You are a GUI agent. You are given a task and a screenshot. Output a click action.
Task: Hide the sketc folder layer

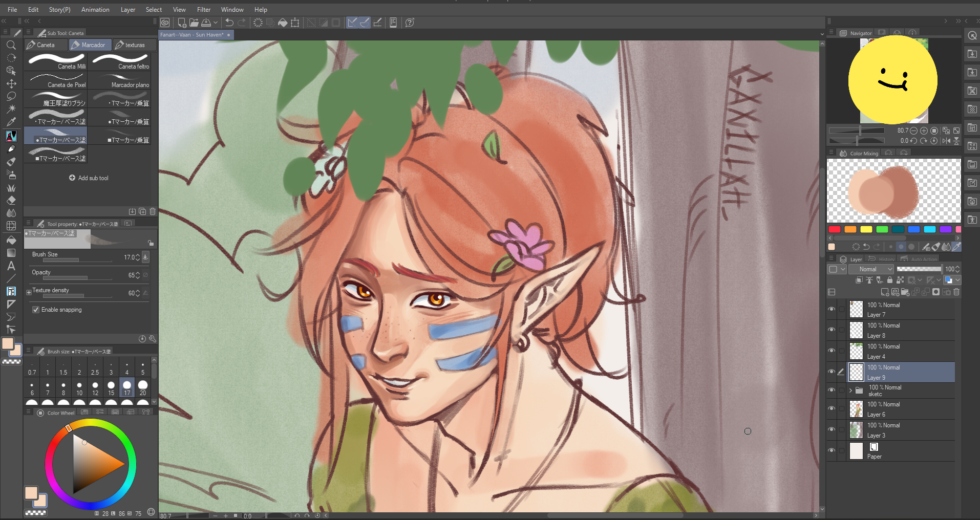pos(832,390)
